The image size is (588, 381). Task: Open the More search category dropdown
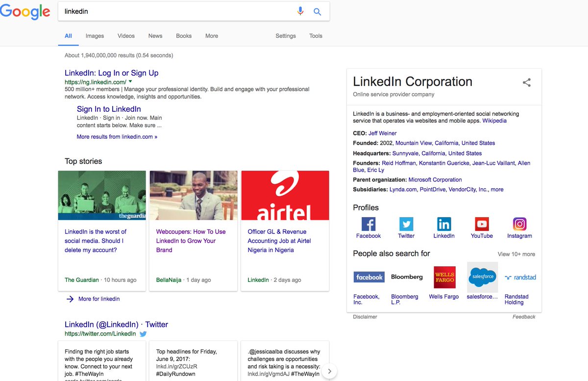[212, 36]
